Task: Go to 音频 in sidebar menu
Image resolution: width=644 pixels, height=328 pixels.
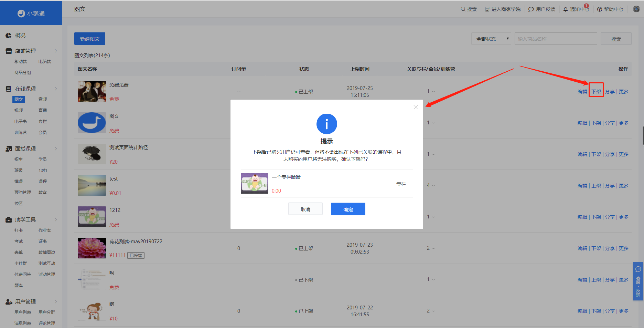Action: 43,100
